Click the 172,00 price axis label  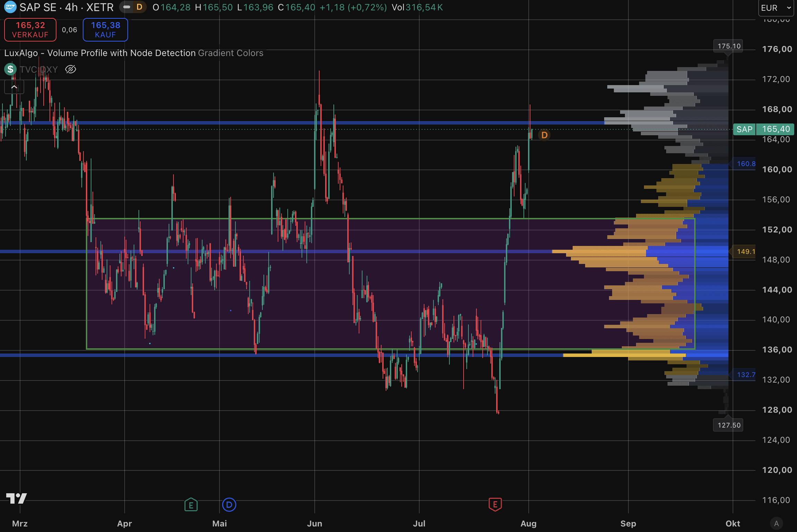[776, 79]
